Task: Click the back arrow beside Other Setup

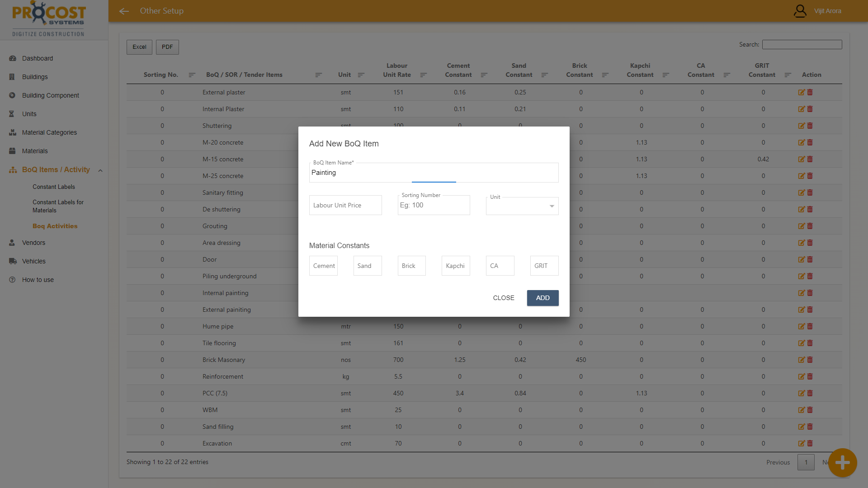Action: [x=124, y=11]
